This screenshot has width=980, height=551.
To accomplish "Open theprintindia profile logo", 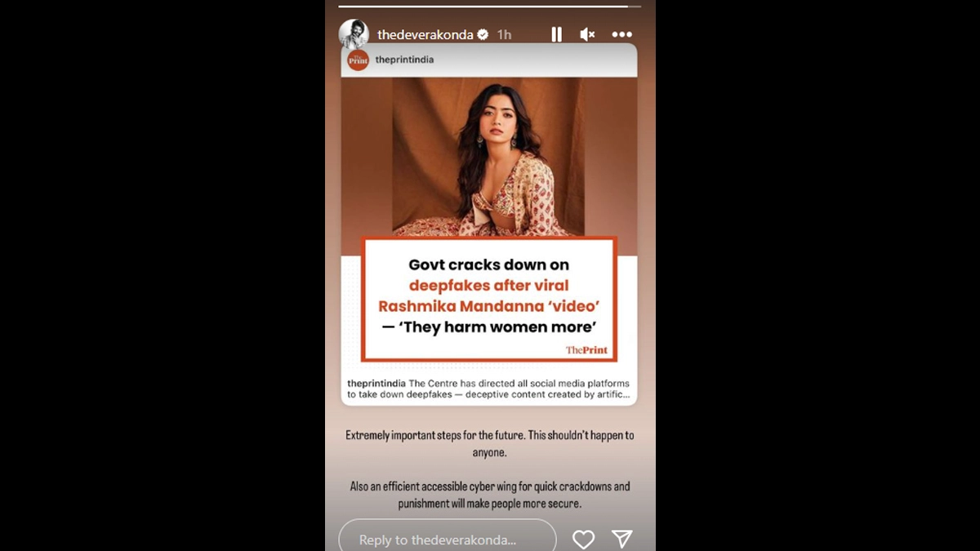I will (359, 60).
